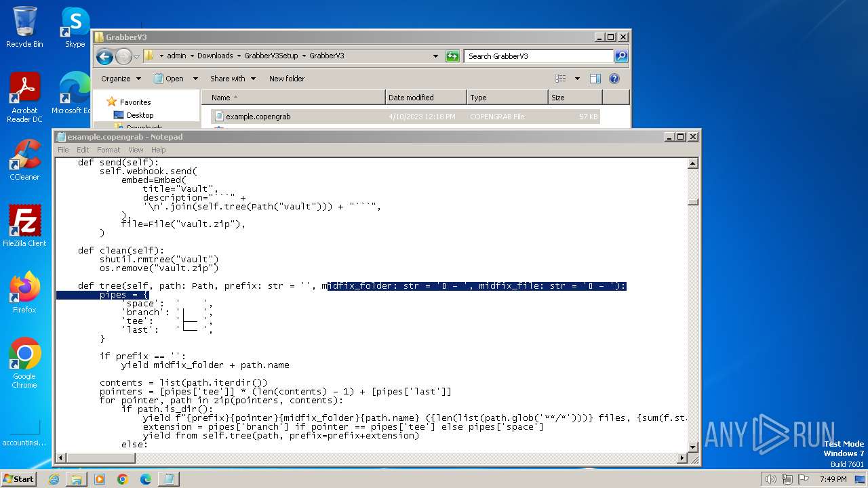Open File Explorer from the taskbar
The image size is (868, 488).
(77, 479)
